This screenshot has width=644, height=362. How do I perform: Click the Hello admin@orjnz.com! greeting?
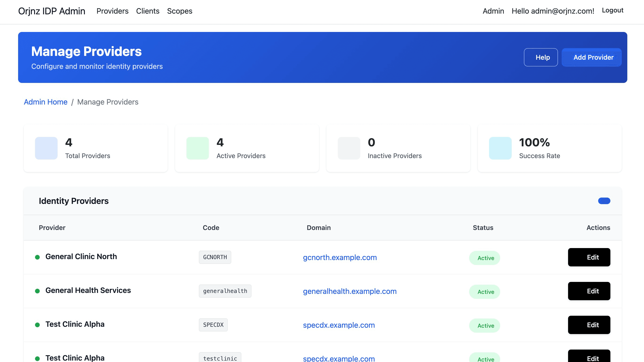coord(553,11)
